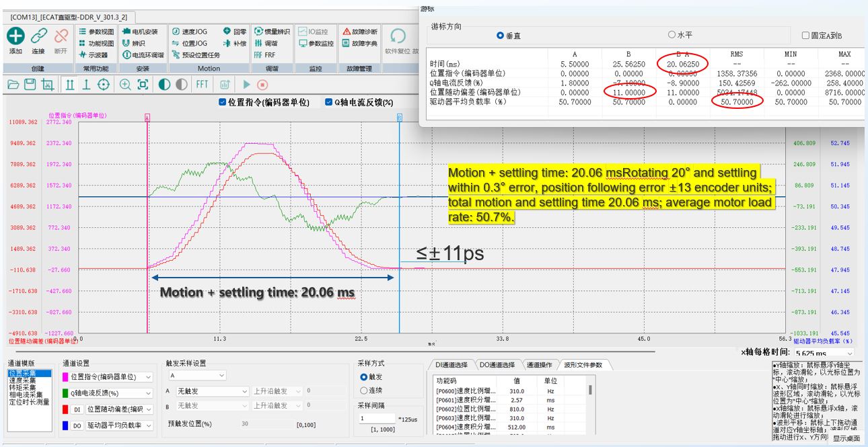This screenshot has width=868, height=447.
Task: Click the zoom-in magnifier icon
Action: click(x=125, y=84)
